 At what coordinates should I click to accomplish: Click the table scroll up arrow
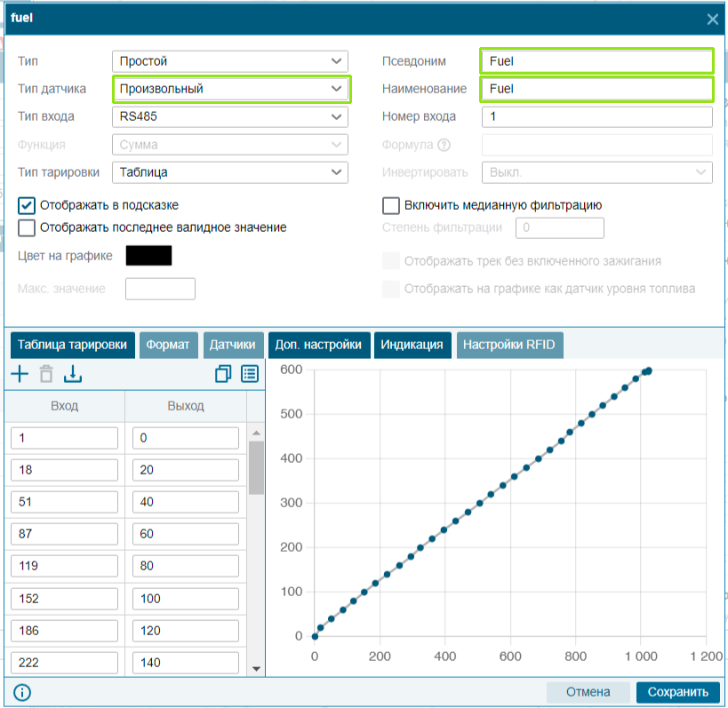[x=256, y=433]
